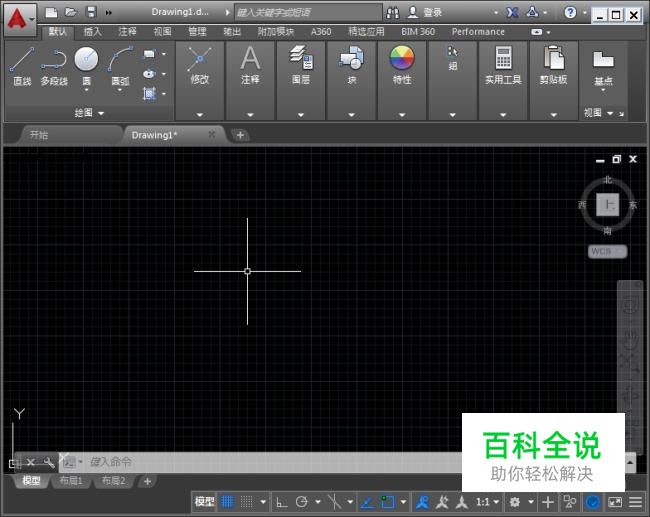650x517 pixels.
Task: Toggle grid display in the status bar
Action: pos(227,502)
